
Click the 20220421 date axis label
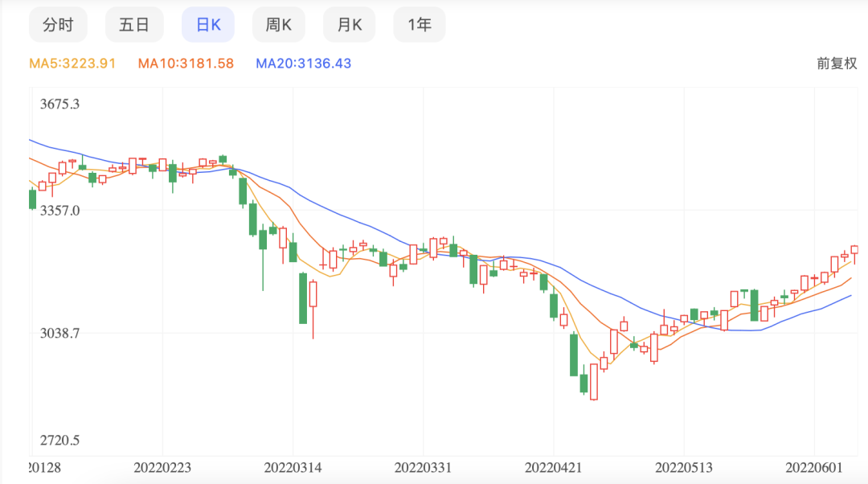(x=554, y=468)
